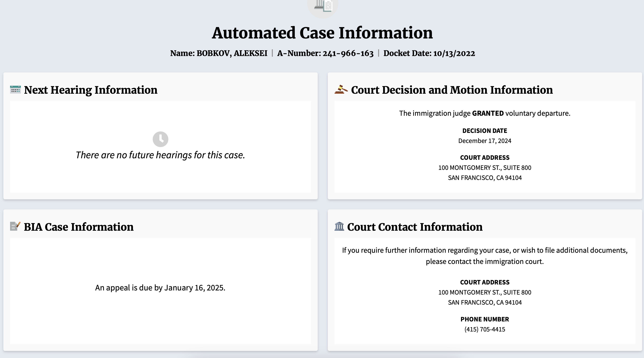644x358 pixels.
Task: Click the document-and-pencil icon beside BIA Case Information
Action: [x=15, y=226]
